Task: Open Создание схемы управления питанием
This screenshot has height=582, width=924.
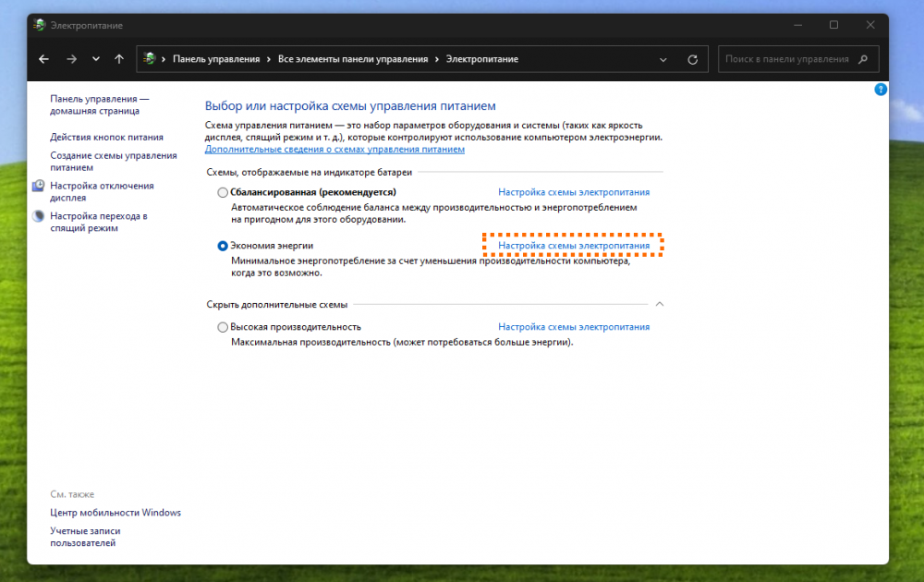Action: [113, 161]
